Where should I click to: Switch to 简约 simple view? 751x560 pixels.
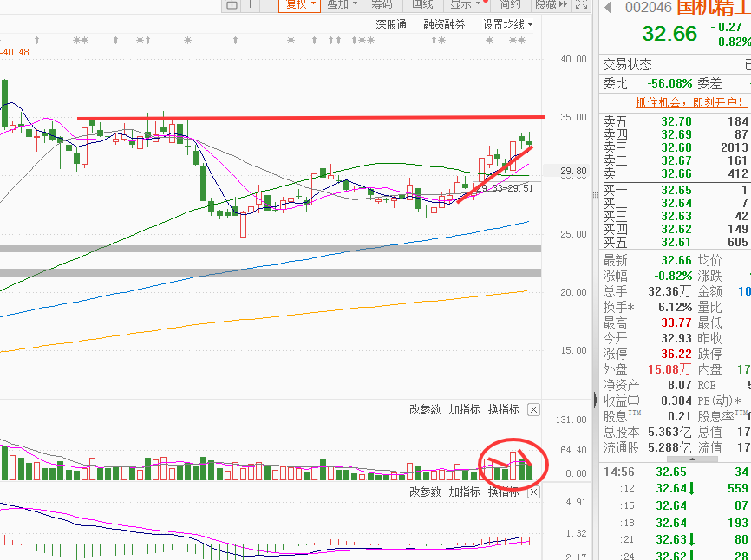(510, 5)
